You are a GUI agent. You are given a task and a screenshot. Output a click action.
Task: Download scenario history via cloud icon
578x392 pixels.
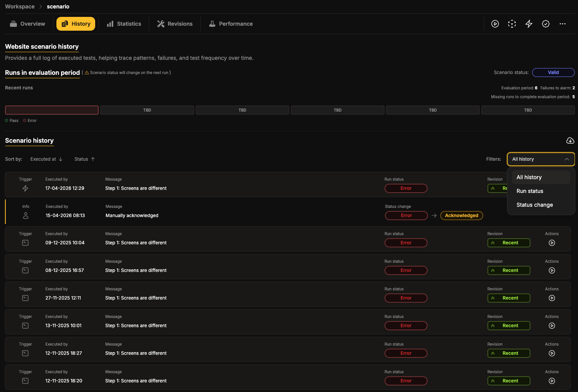tap(570, 140)
